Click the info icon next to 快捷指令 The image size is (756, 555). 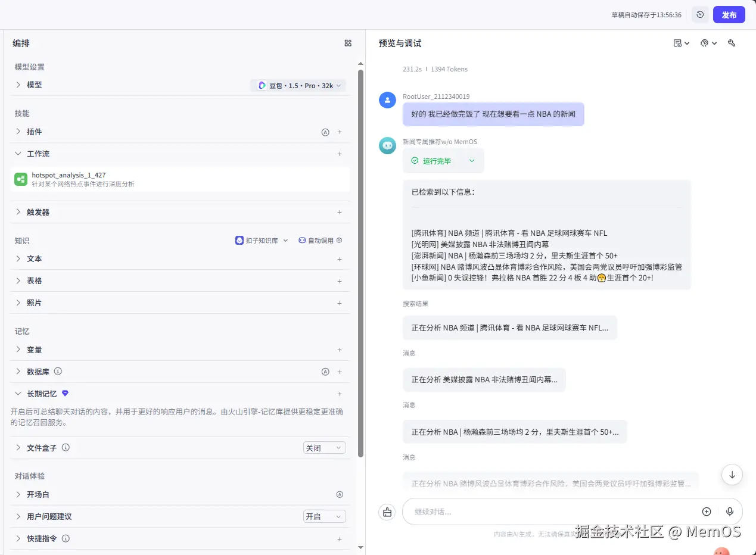point(66,538)
